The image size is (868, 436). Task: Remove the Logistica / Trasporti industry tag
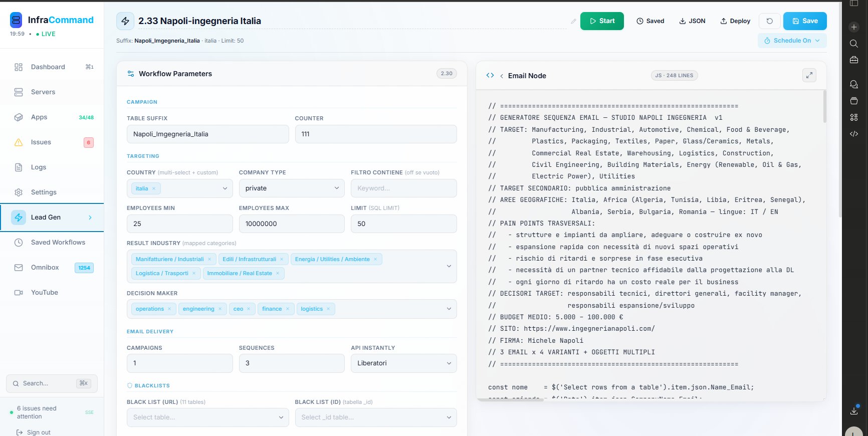[194, 274]
